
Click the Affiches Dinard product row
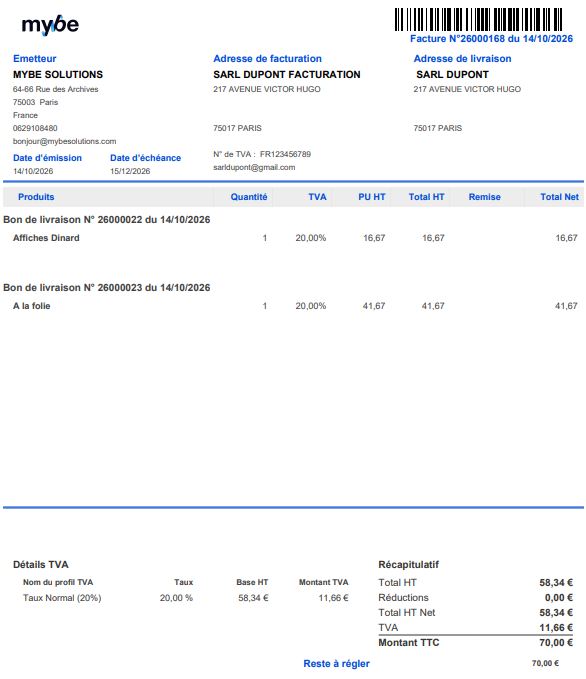pos(295,238)
